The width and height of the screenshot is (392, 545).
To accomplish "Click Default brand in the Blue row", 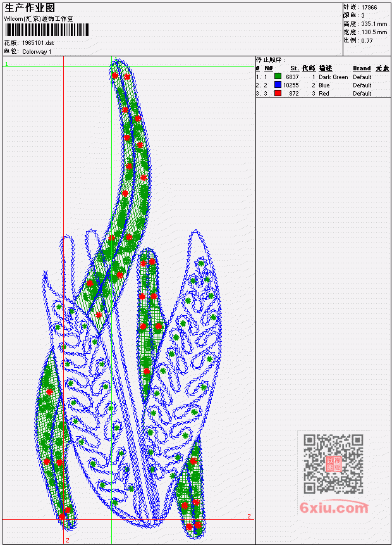I will coord(362,85).
